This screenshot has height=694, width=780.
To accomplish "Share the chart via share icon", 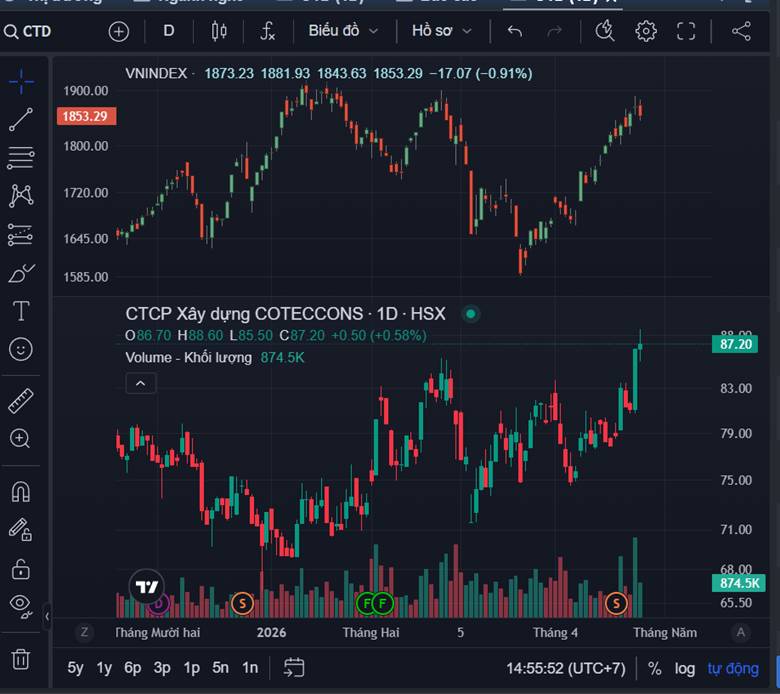I will 741,31.
